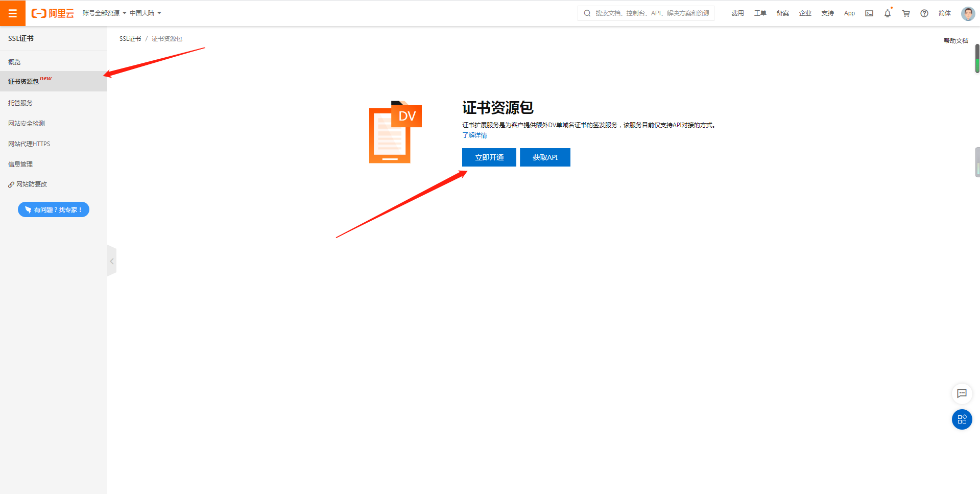Open the blue quick apps floating button
The width and height of the screenshot is (980, 494).
tap(962, 419)
